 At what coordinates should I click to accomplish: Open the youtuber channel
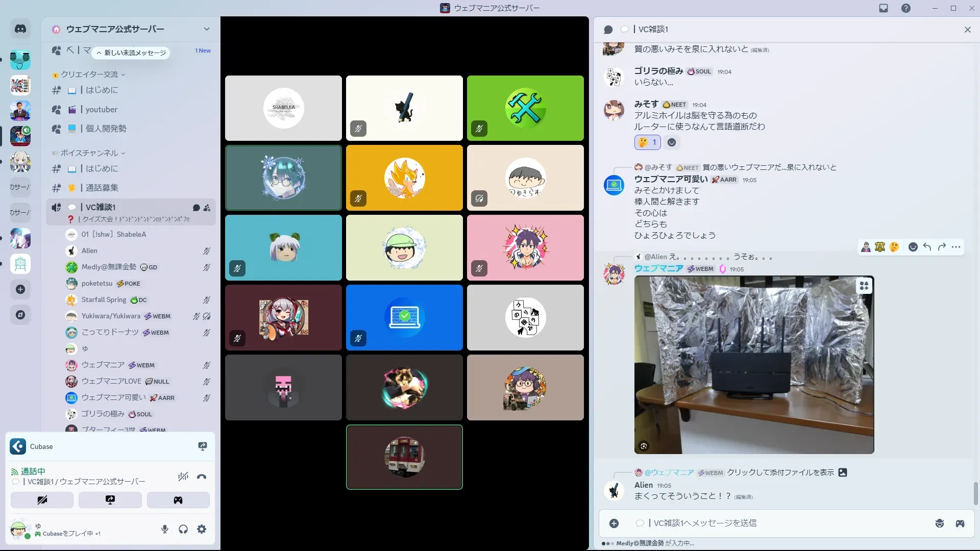(x=102, y=110)
